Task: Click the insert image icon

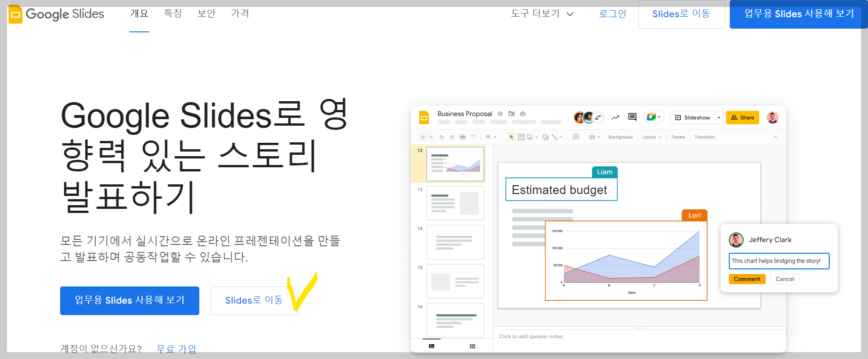Action: click(x=529, y=137)
